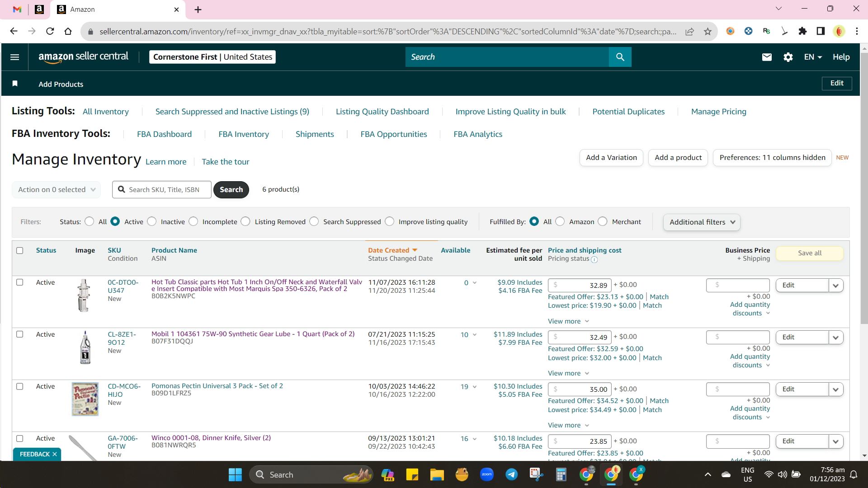Click the Pricing status info icon
The image size is (868, 488).
(x=594, y=259)
